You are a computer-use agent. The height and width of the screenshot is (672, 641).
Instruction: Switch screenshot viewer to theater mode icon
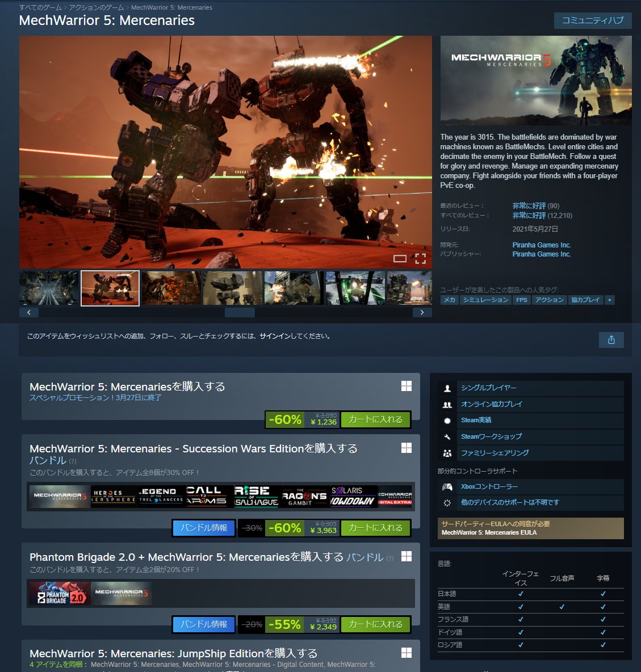(x=400, y=258)
